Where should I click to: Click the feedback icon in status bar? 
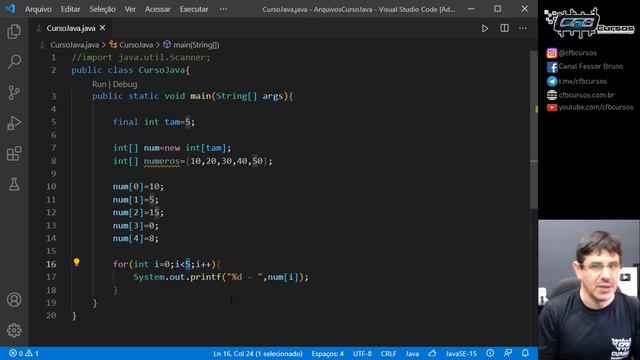click(x=508, y=353)
